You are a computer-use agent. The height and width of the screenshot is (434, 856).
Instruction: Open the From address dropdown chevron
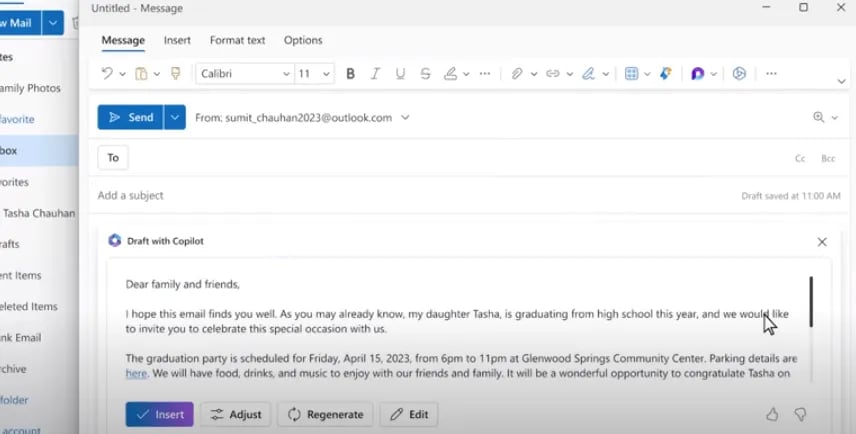tap(405, 117)
